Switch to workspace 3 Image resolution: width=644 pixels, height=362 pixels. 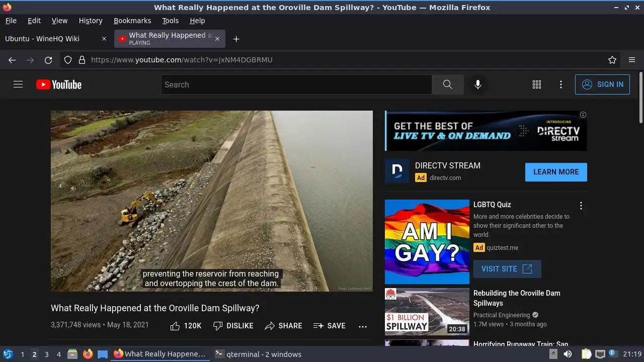point(46,354)
